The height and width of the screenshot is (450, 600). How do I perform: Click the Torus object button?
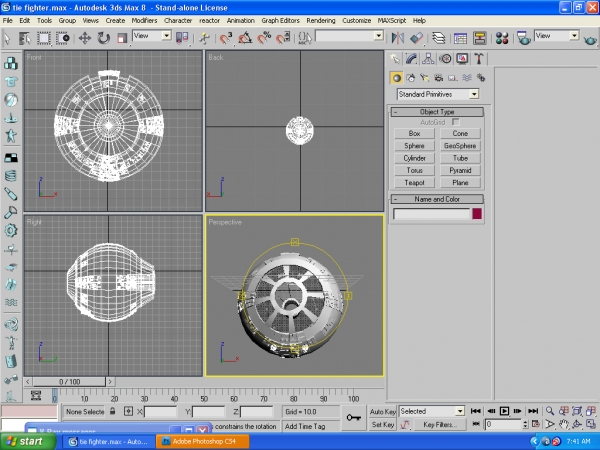click(x=414, y=170)
